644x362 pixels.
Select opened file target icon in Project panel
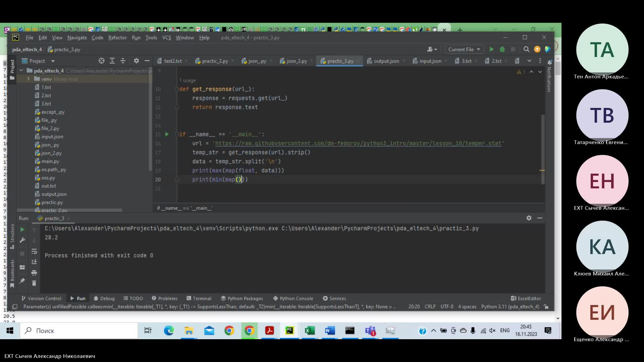pyautogui.click(x=102, y=61)
